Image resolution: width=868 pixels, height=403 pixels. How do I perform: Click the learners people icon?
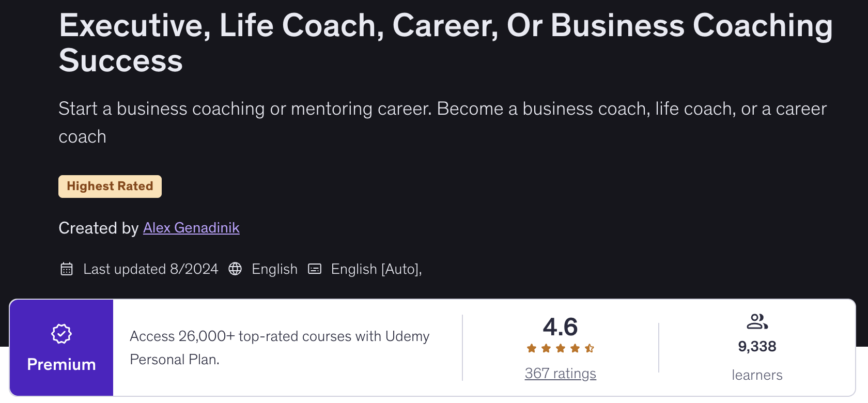[757, 322]
